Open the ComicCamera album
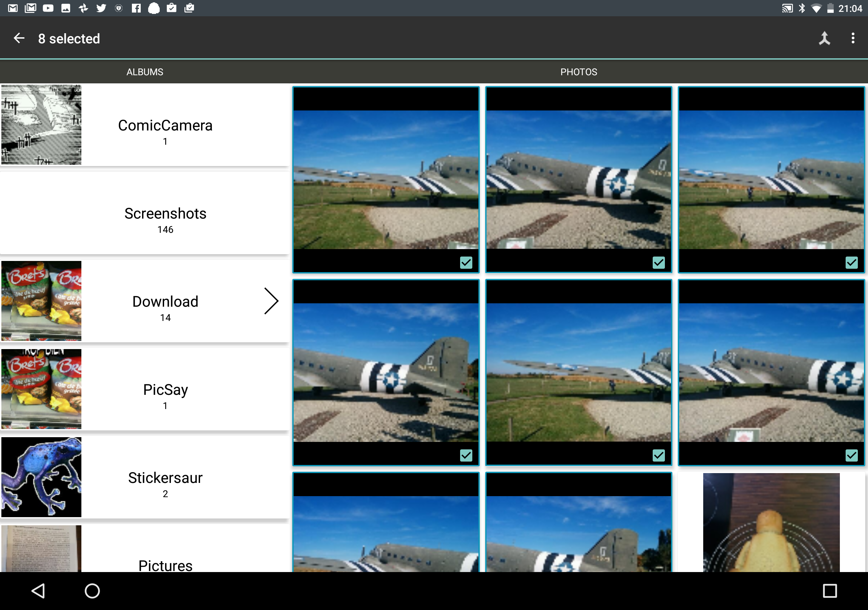 pos(145,125)
